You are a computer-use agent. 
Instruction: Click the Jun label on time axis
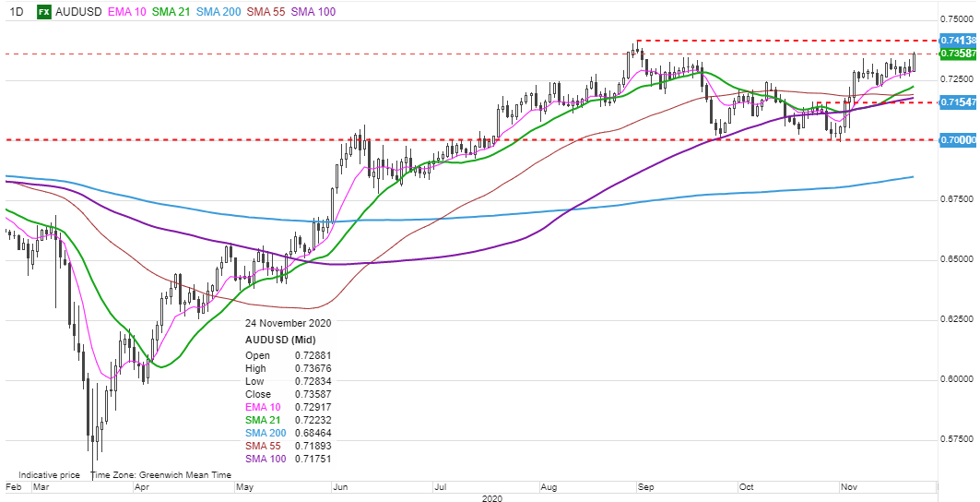tap(338, 484)
